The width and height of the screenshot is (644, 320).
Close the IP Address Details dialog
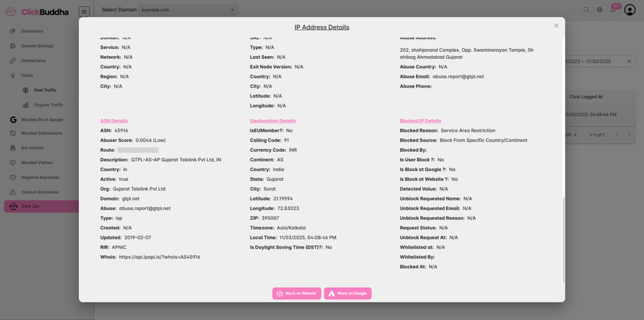coord(556,25)
